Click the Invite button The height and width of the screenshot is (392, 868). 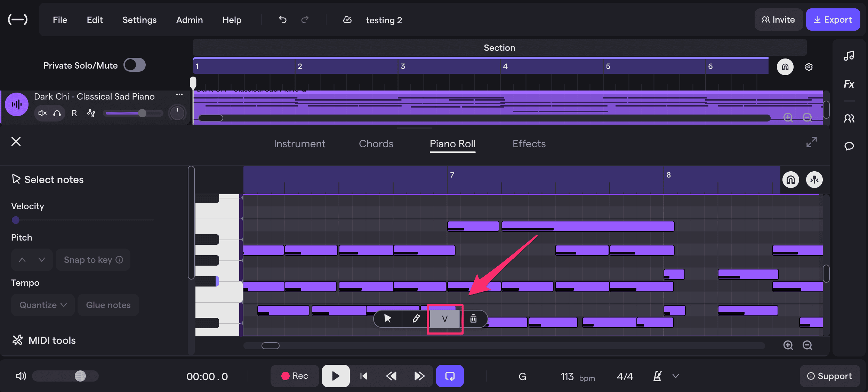pyautogui.click(x=778, y=19)
